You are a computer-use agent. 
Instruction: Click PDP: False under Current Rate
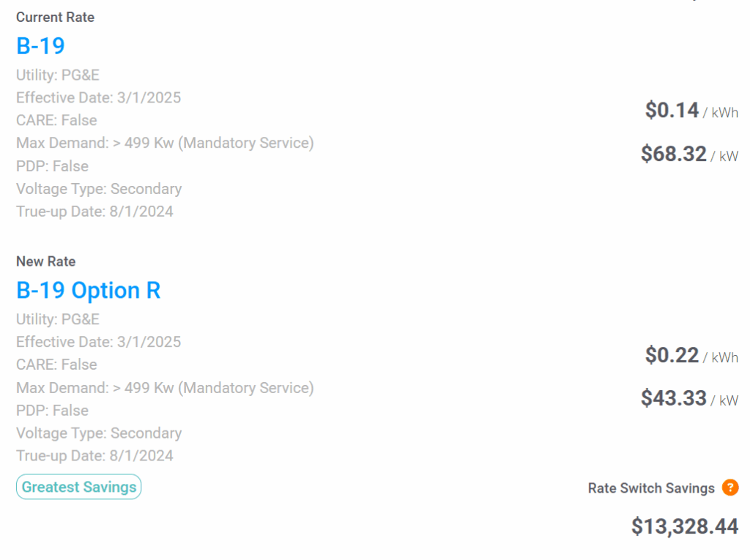coord(53,166)
